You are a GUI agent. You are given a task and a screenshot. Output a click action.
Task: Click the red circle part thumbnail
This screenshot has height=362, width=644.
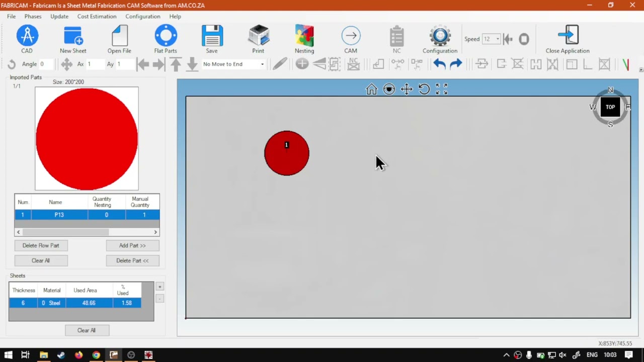coord(87,139)
